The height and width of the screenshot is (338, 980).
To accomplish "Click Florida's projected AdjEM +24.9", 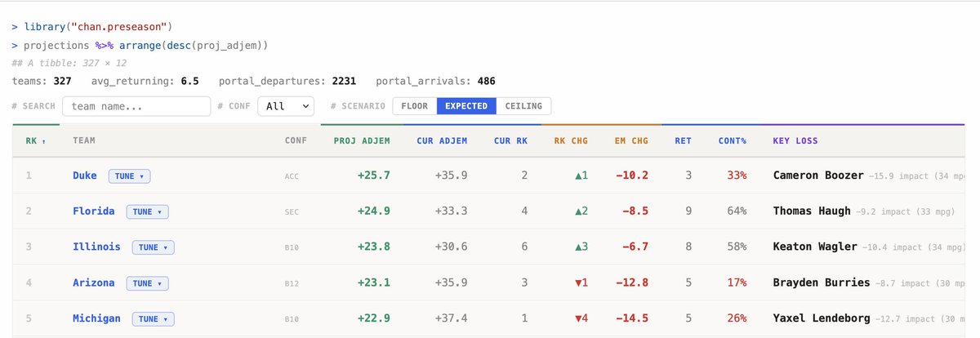I will (374, 211).
